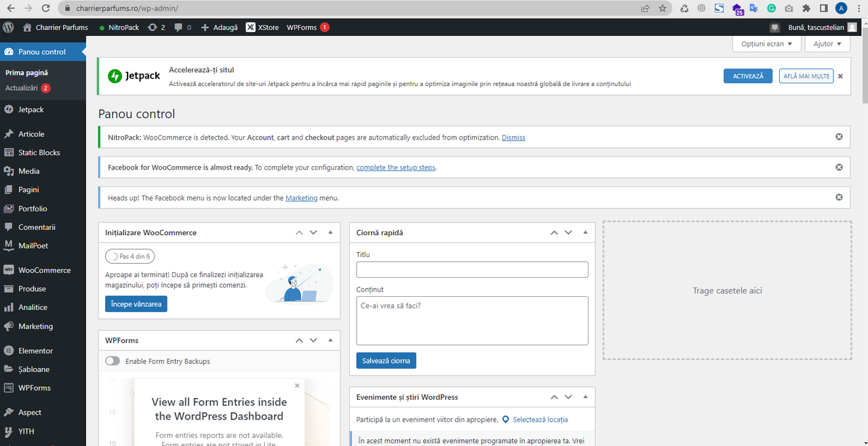Viewport: 868px width, 446px height.
Task: Click the Începe vânzarea button
Action: pyautogui.click(x=136, y=304)
